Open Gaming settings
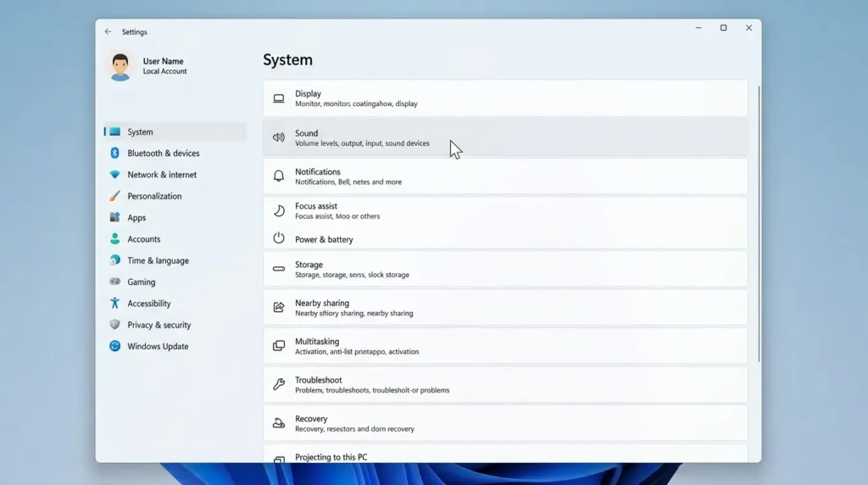This screenshot has width=868, height=485. coord(142,282)
